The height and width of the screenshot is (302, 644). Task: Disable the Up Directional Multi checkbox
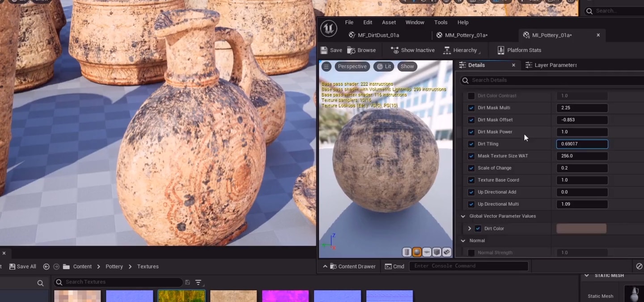pyautogui.click(x=471, y=204)
